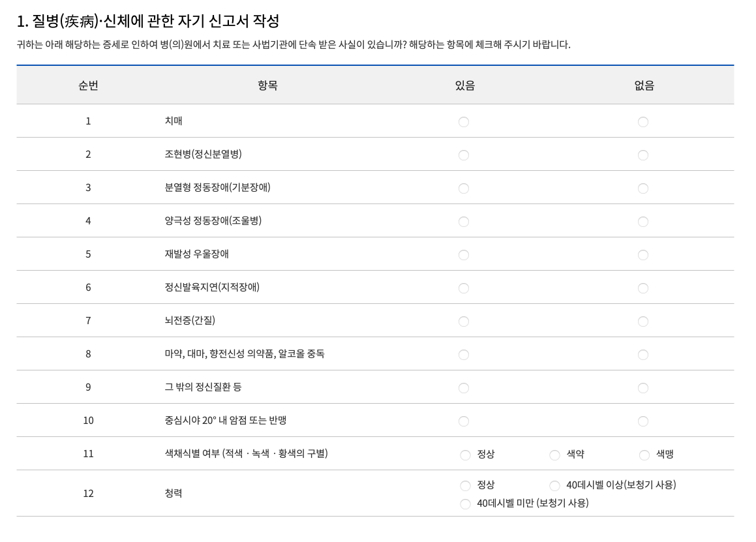This screenshot has height=542, width=756.
Task: Mark '있음' for 양극성 정동장애(조울병)
Action: pos(464,221)
